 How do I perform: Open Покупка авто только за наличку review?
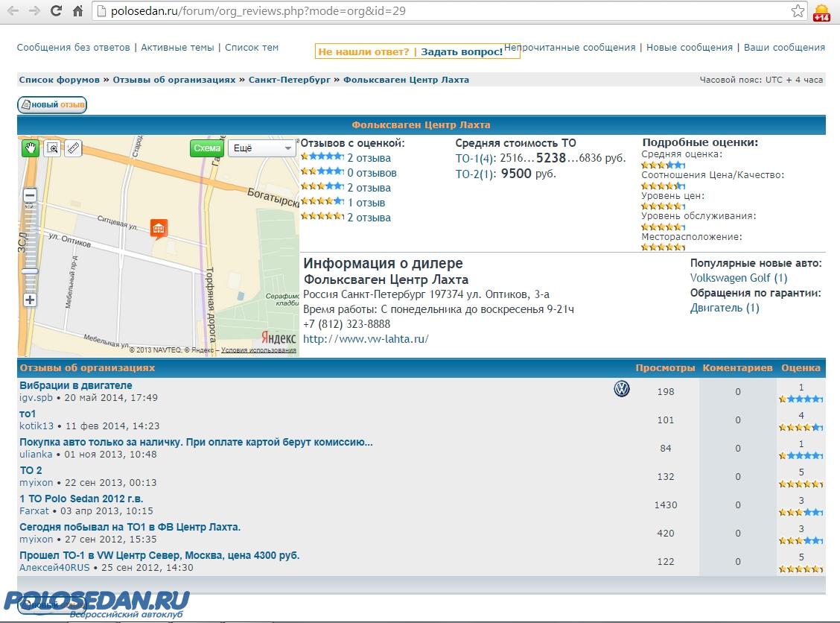pyautogui.click(x=196, y=442)
